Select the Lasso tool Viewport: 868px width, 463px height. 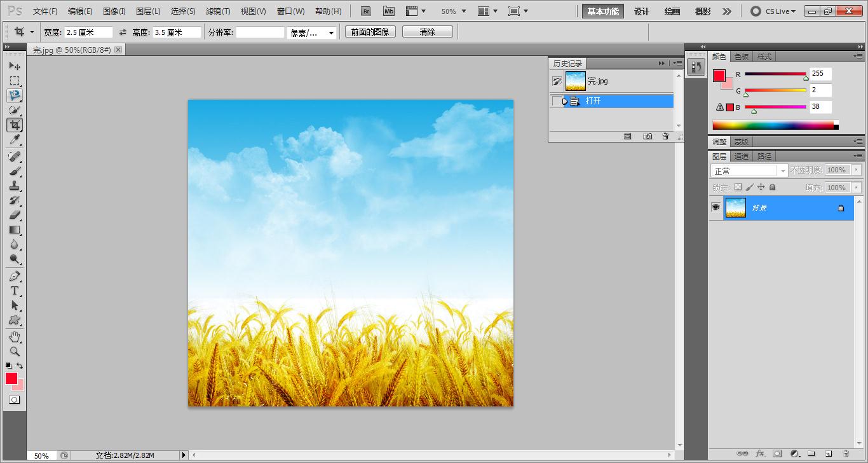(x=15, y=95)
